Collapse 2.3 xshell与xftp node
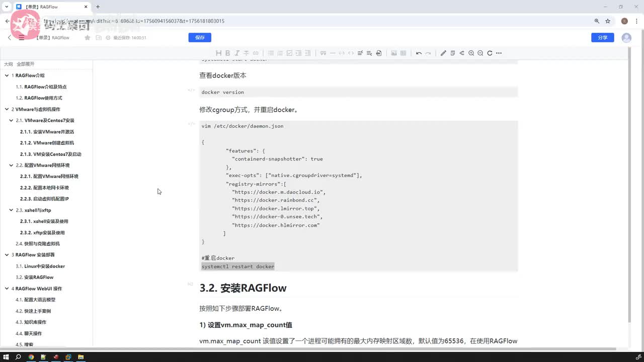 [11, 210]
